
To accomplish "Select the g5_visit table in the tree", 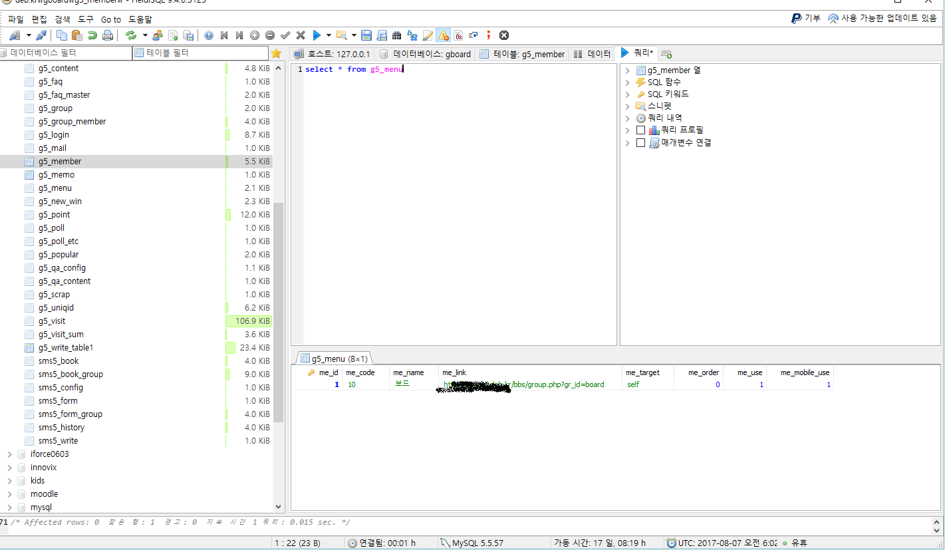I will [x=52, y=321].
